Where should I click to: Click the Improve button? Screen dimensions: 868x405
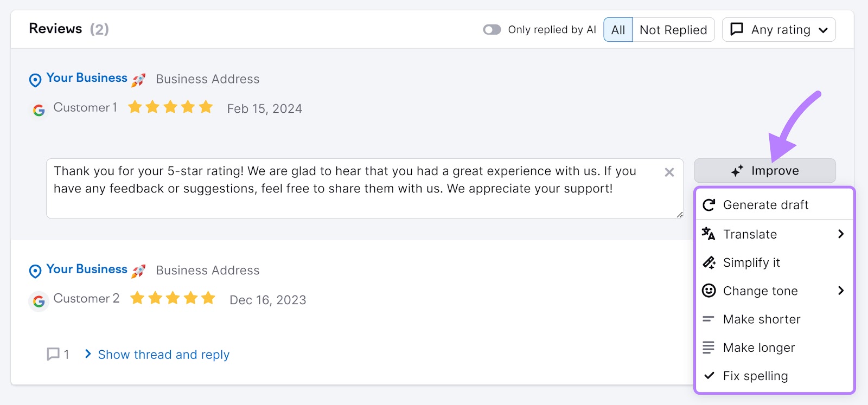click(x=765, y=171)
